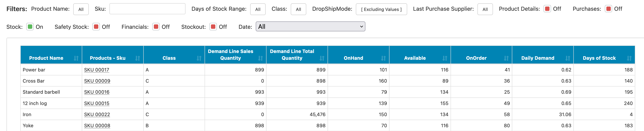Sort by Available column icon

click(x=445, y=58)
